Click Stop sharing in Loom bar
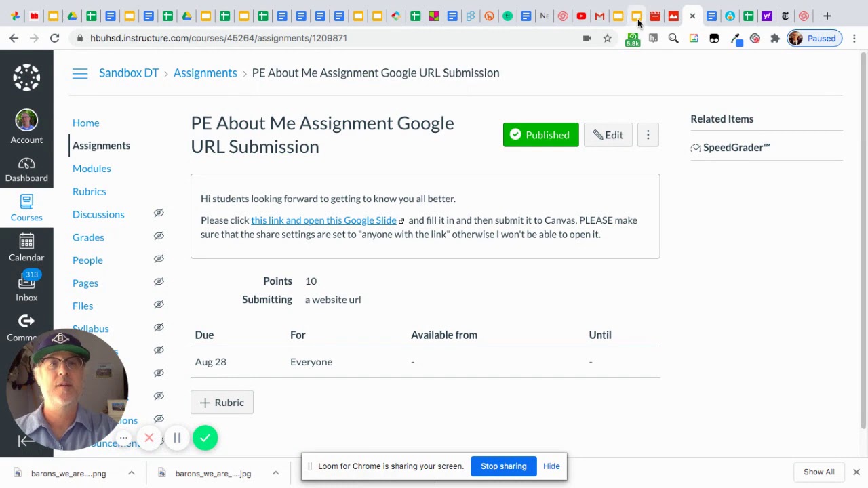Viewport: 868px width, 488px height. (x=504, y=466)
